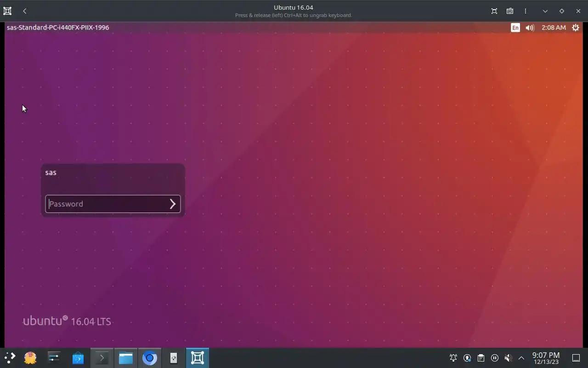Open the Ubuntu guest sound indicator
Image resolution: width=588 pixels, height=368 pixels.
click(530, 28)
